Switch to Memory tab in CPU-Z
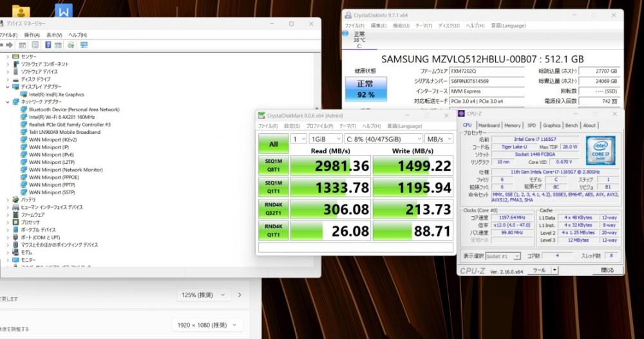This screenshot has width=644, height=339. 512,125
